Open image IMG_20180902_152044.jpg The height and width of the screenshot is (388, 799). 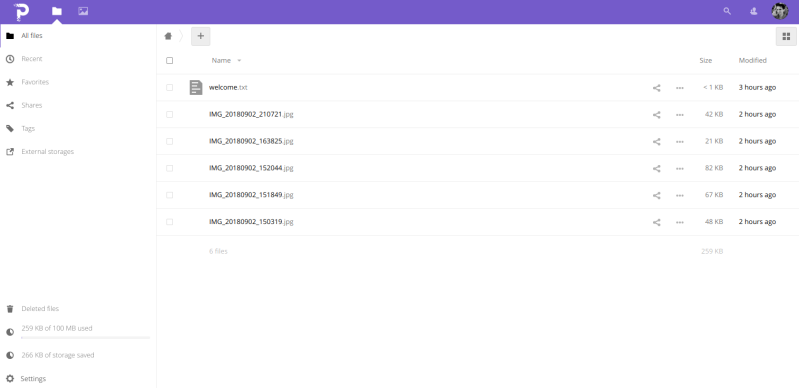(x=251, y=168)
